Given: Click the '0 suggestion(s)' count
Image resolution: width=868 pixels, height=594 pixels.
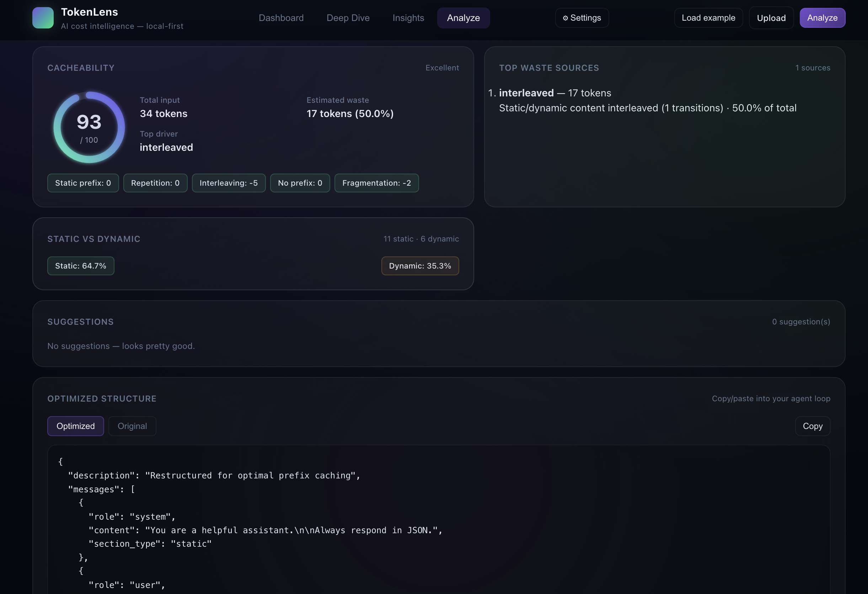Looking at the screenshot, I should 801,322.
